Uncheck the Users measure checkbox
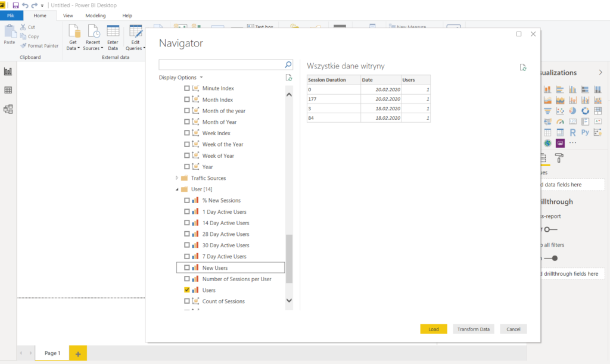This screenshot has width=610, height=364. [186, 290]
